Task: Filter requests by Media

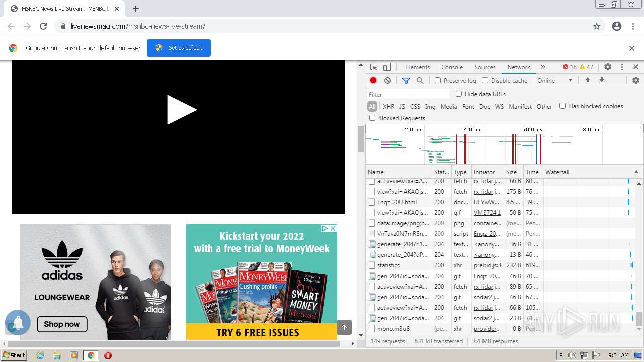Action: coord(449,106)
